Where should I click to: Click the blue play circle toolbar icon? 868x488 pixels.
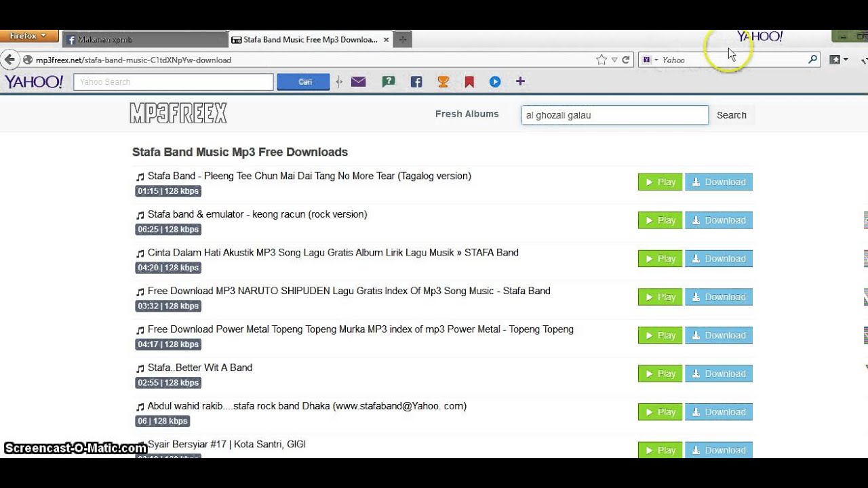pos(495,82)
